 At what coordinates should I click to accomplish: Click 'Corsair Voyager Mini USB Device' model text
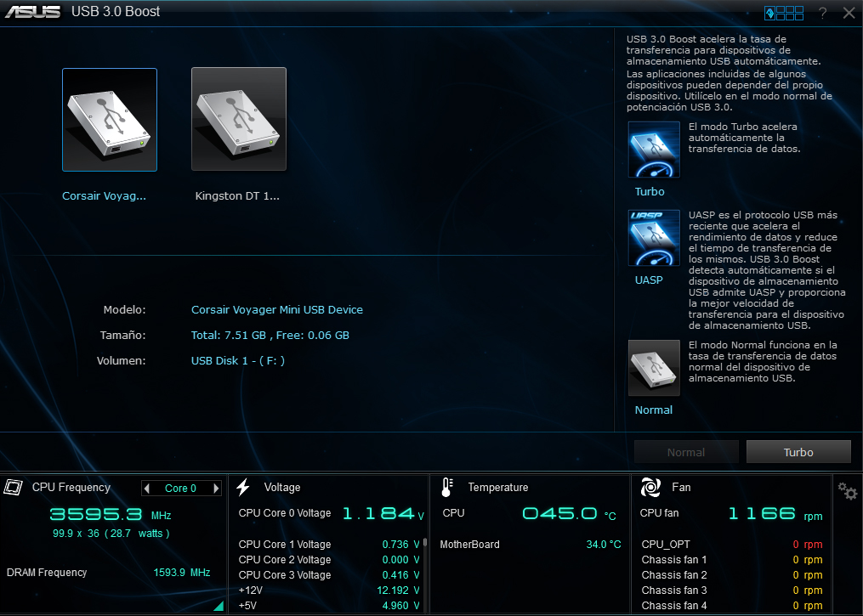pos(277,309)
